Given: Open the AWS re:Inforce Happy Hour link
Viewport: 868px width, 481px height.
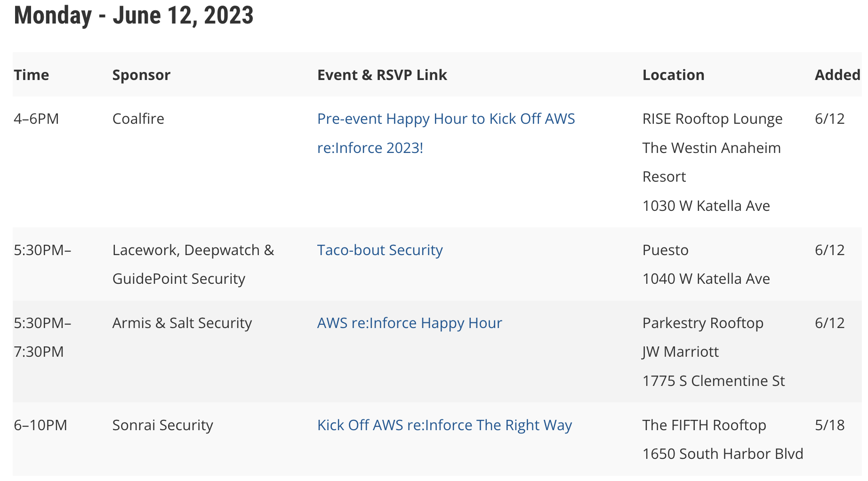Looking at the screenshot, I should pyautogui.click(x=410, y=323).
